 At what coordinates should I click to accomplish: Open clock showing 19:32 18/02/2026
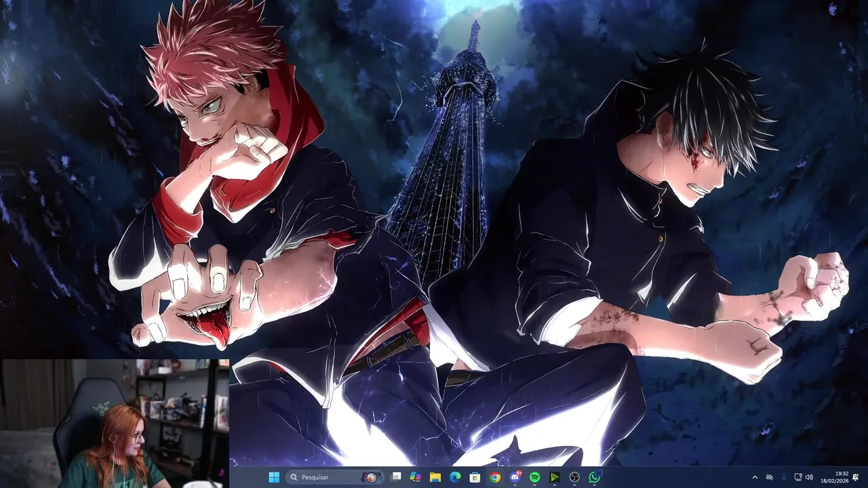tap(834, 477)
